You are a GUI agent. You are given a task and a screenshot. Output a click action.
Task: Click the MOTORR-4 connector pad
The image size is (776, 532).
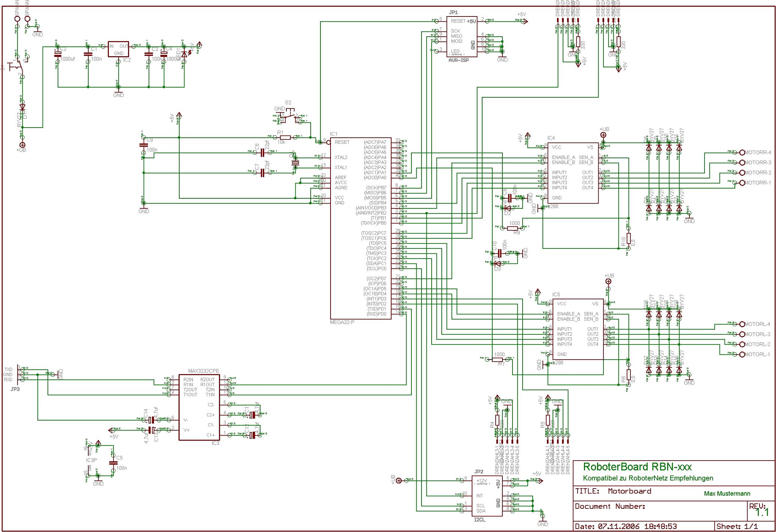[742, 152]
